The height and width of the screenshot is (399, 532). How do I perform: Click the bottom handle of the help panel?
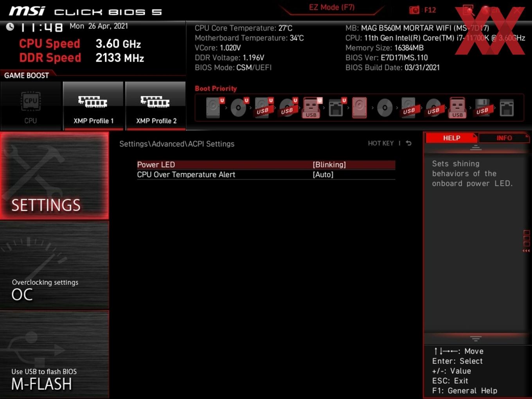coord(476,338)
